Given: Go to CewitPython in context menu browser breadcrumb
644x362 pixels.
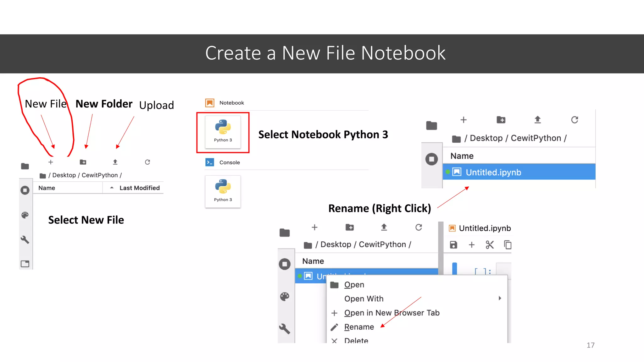Looking at the screenshot, I should [382, 244].
